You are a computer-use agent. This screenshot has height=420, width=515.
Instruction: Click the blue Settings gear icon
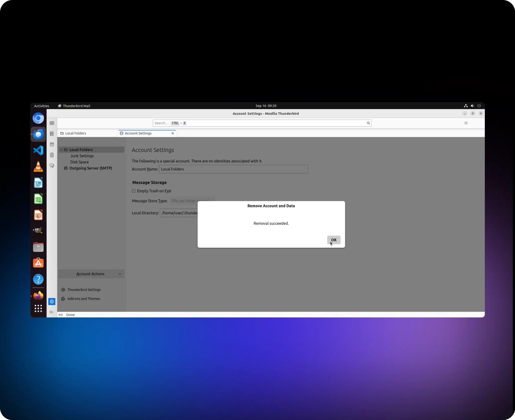[52, 301]
